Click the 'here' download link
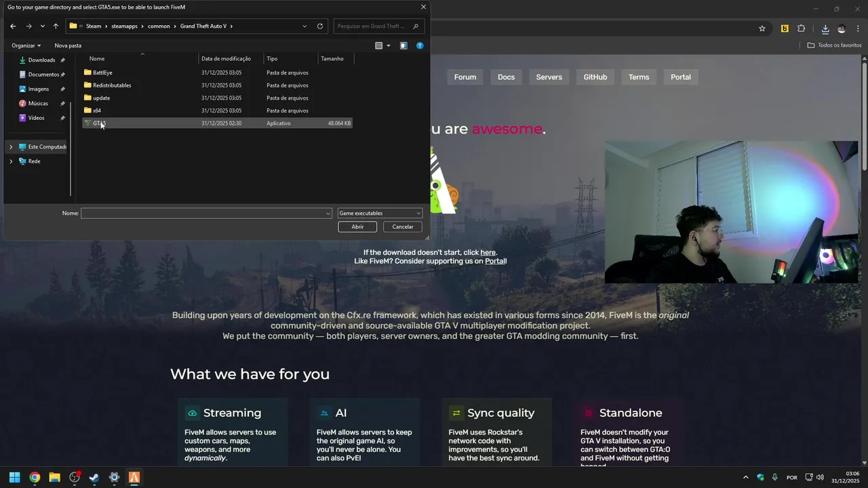The width and height of the screenshot is (868, 488). click(x=488, y=253)
